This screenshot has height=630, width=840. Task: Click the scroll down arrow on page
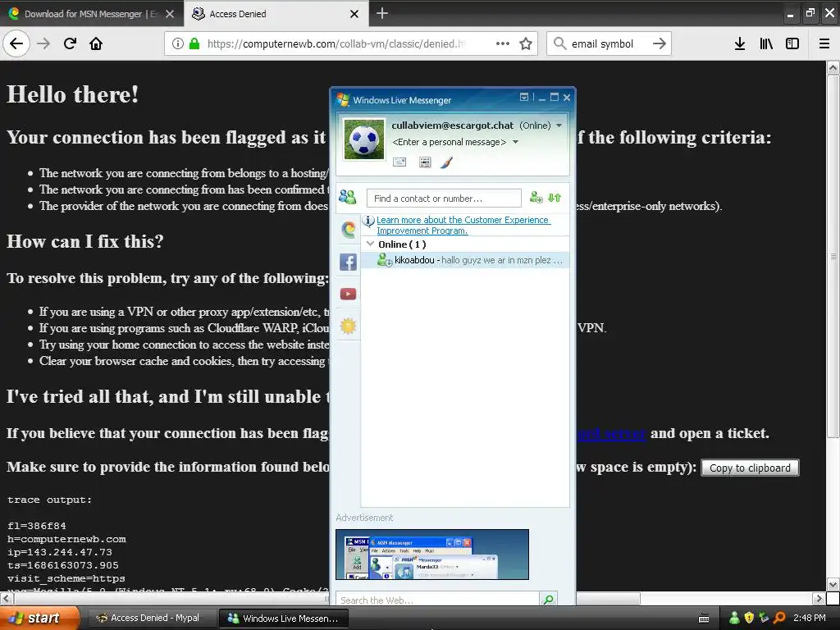point(833,584)
